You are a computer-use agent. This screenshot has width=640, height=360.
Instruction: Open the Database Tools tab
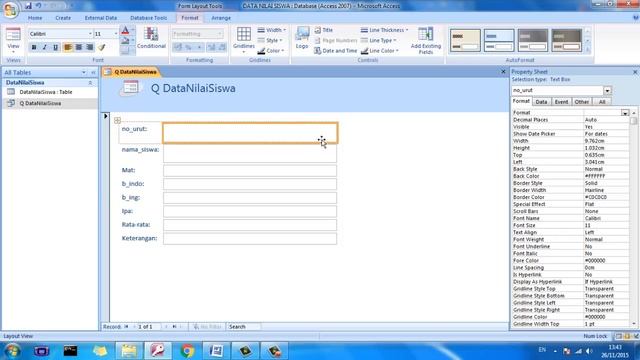pyautogui.click(x=149, y=18)
